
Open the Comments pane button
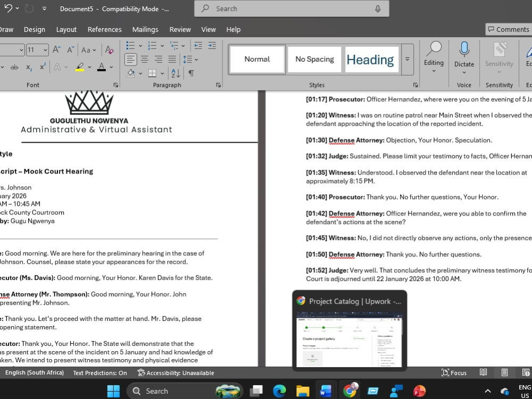[508, 29]
